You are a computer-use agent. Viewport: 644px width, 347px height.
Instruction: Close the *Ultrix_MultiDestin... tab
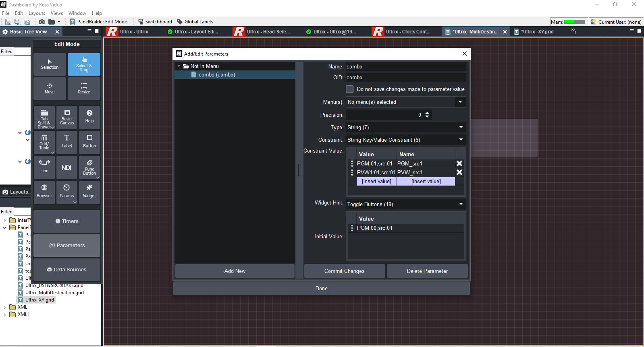[x=505, y=32]
